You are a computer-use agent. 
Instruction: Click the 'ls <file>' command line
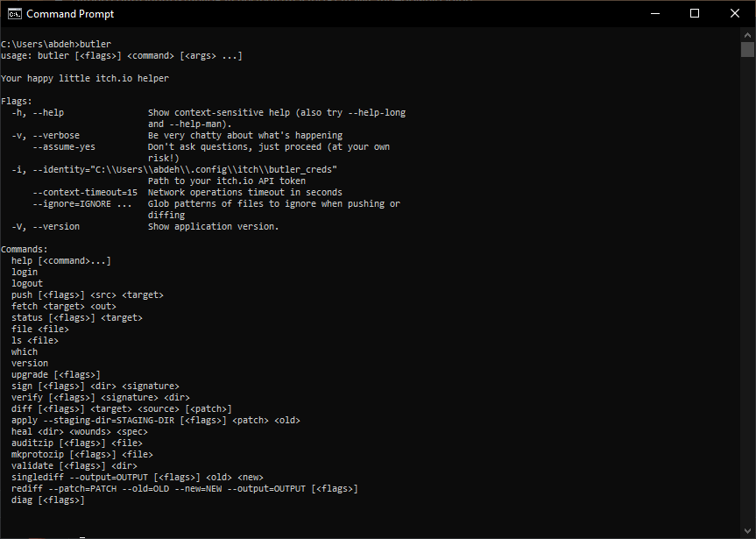point(35,341)
